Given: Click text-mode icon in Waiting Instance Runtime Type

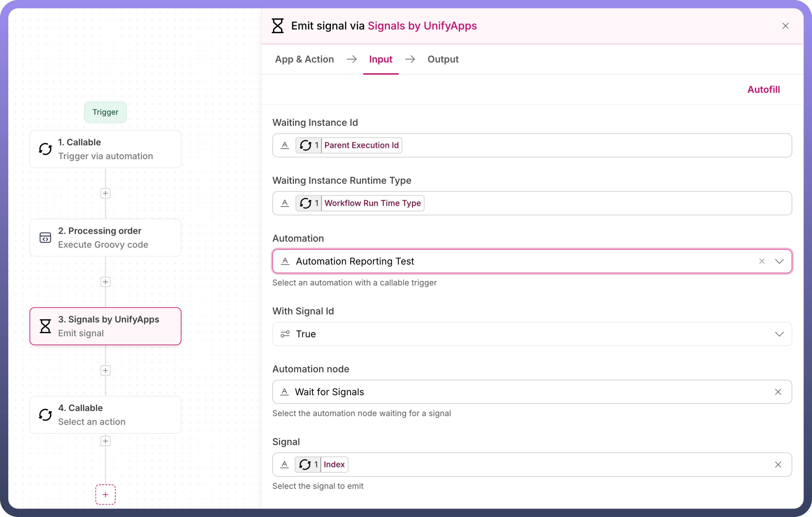Looking at the screenshot, I should click(285, 203).
